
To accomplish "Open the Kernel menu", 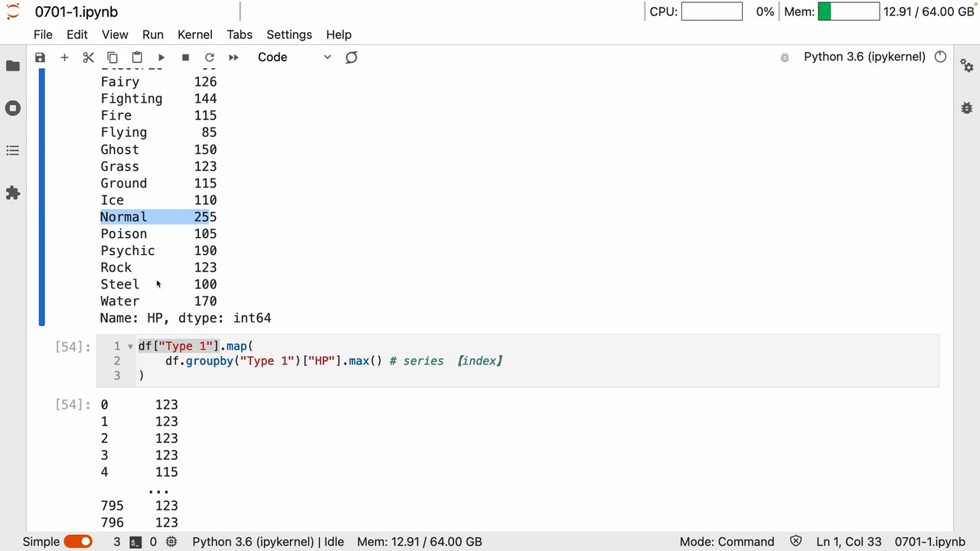I will coord(194,34).
